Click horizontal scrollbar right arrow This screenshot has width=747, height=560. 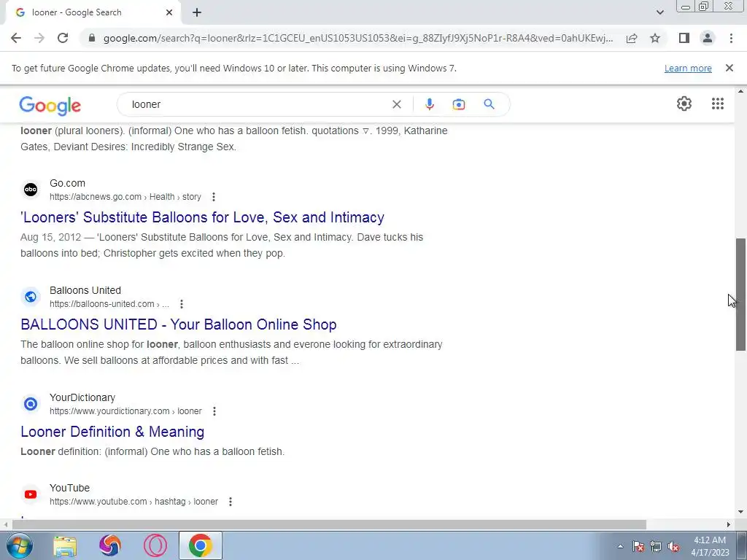[729, 524]
